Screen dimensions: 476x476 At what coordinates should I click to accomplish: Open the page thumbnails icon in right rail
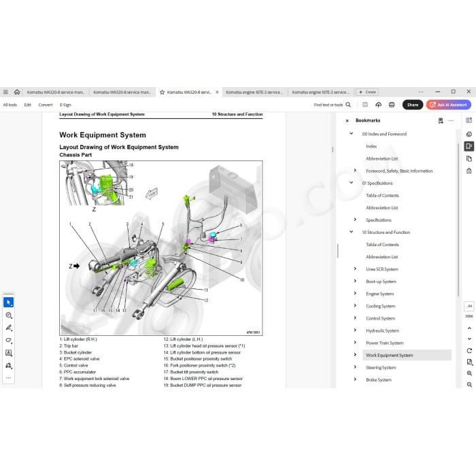pyautogui.click(x=469, y=158)
